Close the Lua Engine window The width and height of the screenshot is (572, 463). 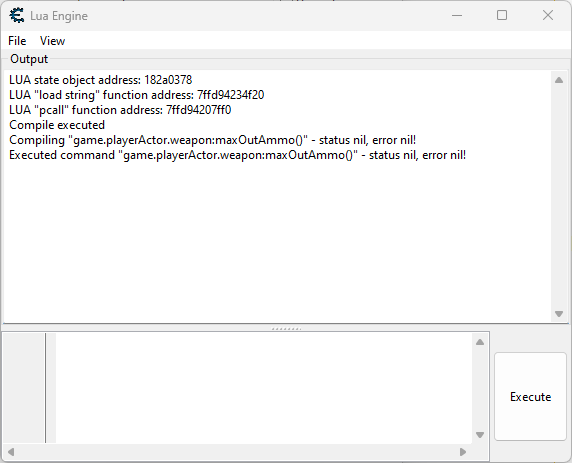[548, 15]
